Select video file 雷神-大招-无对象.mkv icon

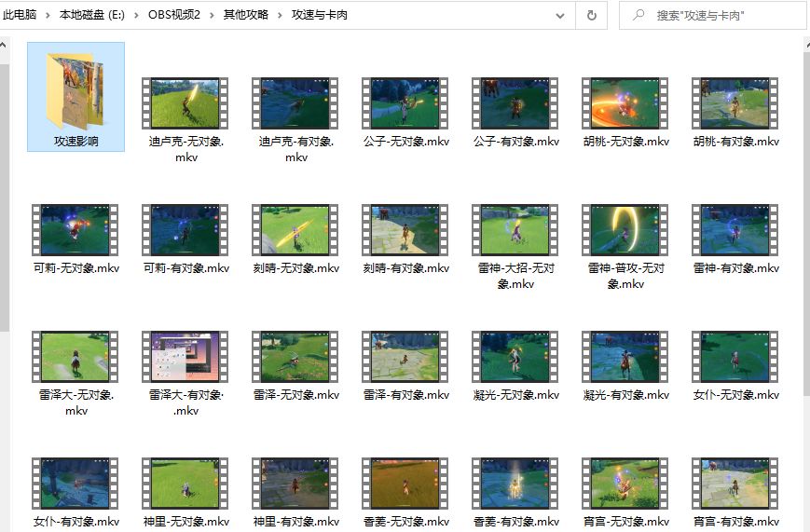pos(515,230)
